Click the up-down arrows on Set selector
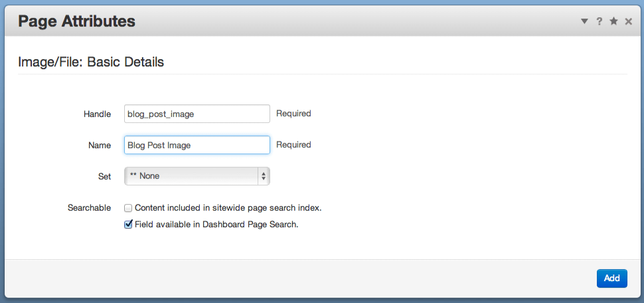The image size is (644, 303). 264,176
